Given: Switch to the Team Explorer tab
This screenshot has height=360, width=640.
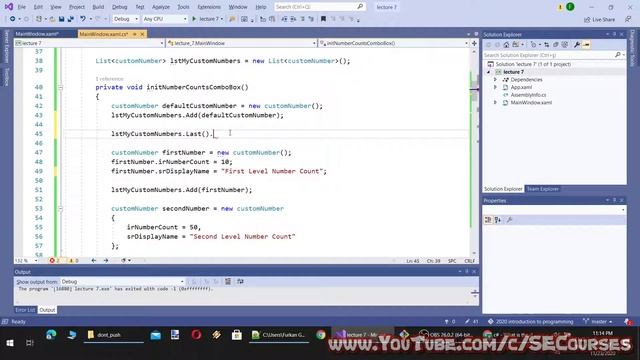Looking at the screenshot, I should (x=542, y=189).
